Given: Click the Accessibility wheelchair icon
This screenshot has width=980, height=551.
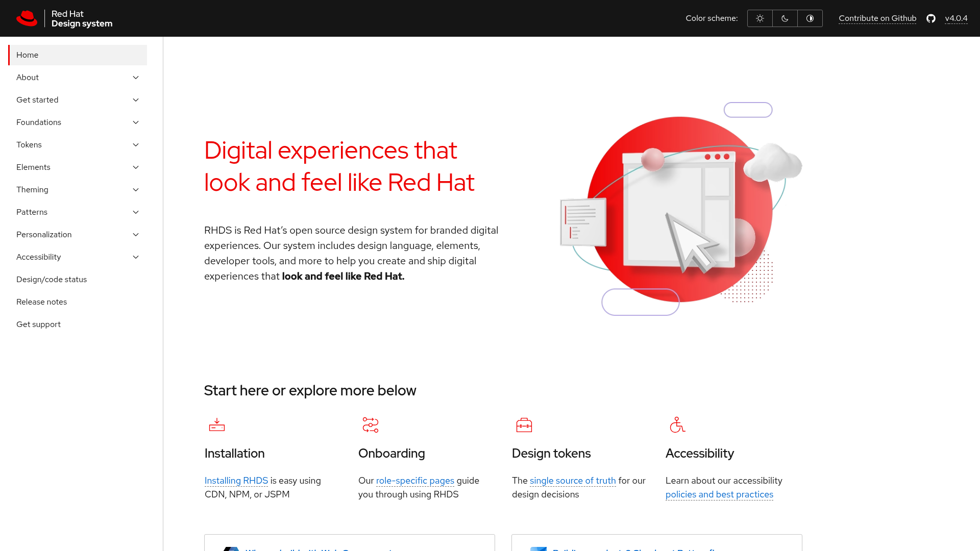Looking at the screenshot, I should coord(677,424).
